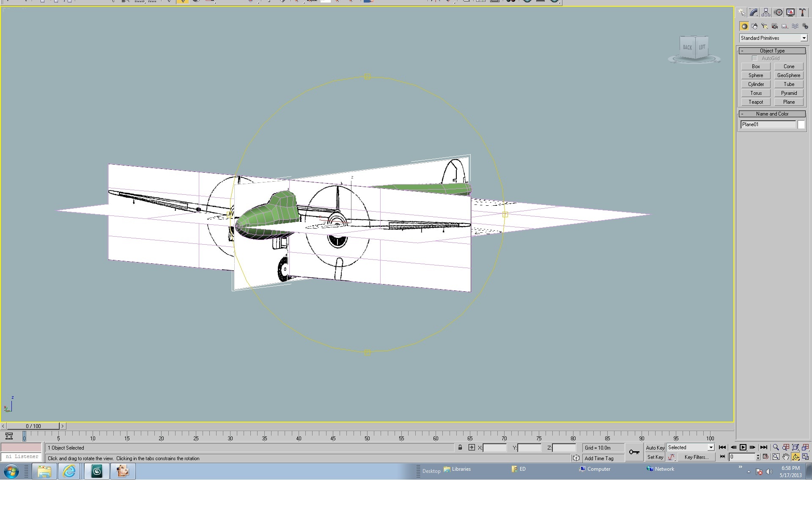Select the Lights category icon
The width and height of the screenshot is (812, 508).
765,26
